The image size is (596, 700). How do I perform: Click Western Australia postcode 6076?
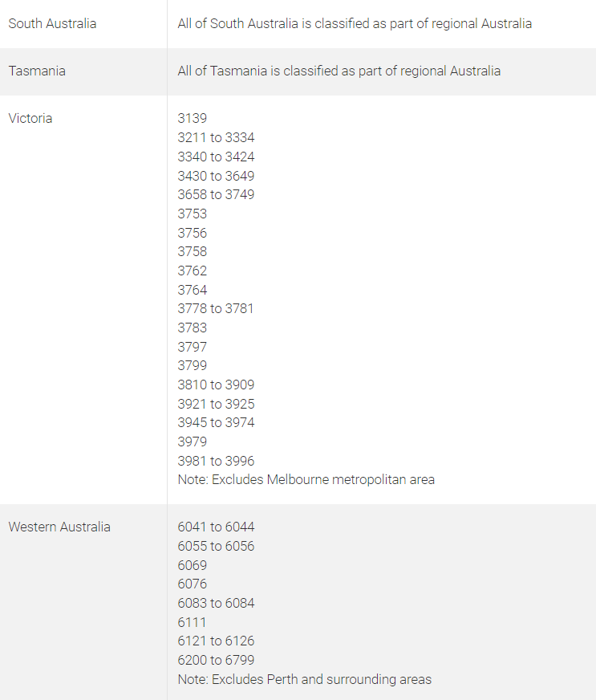click(x=193, y=584)
